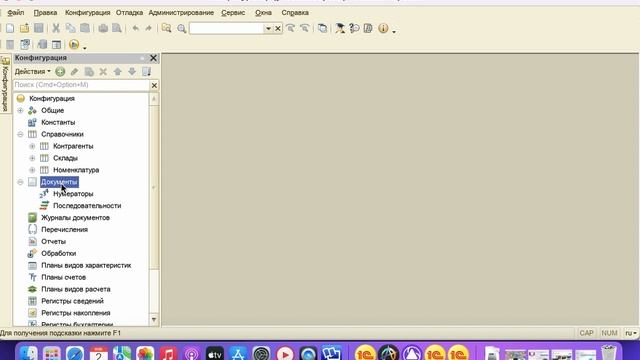Click the Cut scissors icon
This screenshot has height=360, width=640.
(56, 28)
